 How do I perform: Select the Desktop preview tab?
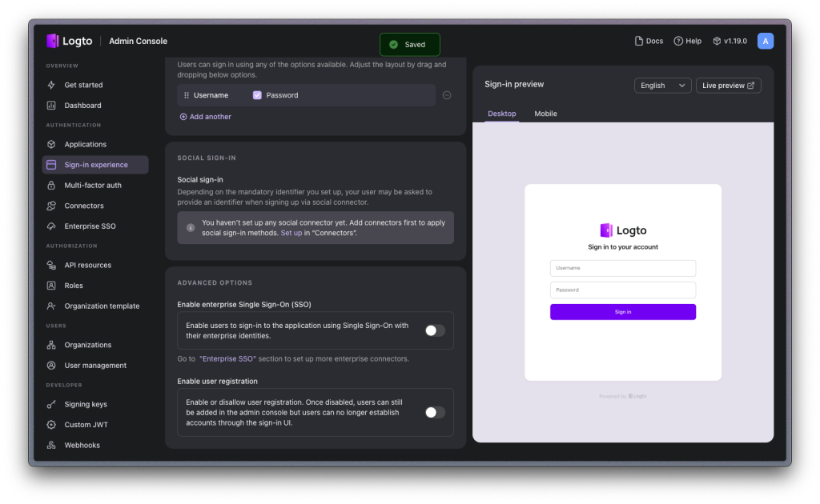click(502, 114)
